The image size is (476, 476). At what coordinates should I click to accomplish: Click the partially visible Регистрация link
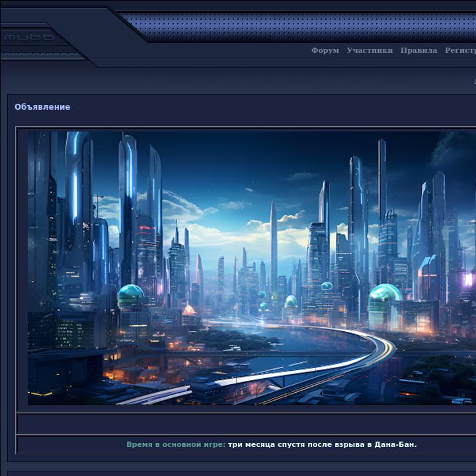click(460, 50)
